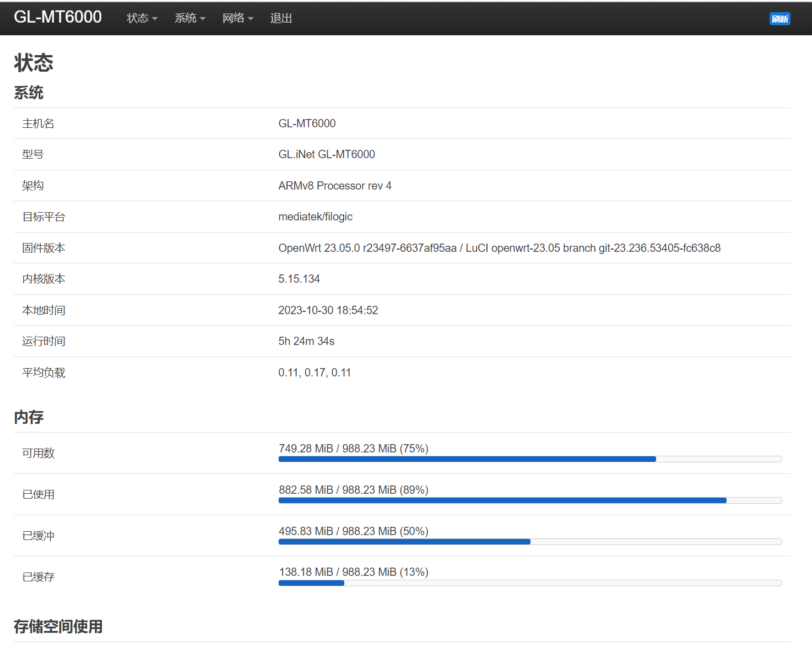Open the 状态 dropdown in navbar
The image size is (812, 653).
(142, 18)
